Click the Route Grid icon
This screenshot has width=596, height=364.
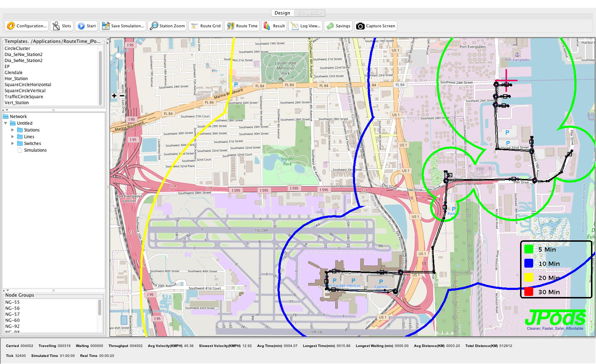tap(194, 26)
